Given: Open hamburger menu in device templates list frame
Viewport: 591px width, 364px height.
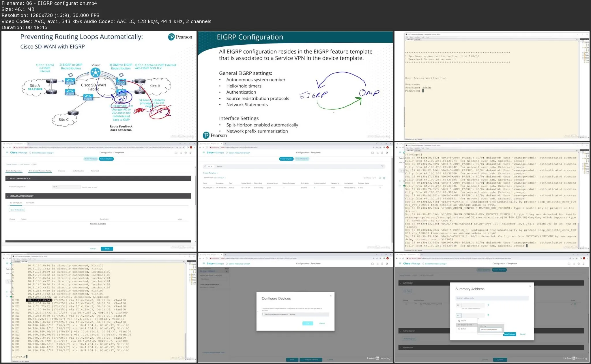Looking at the screenshot, I should [x=204, y=152].
